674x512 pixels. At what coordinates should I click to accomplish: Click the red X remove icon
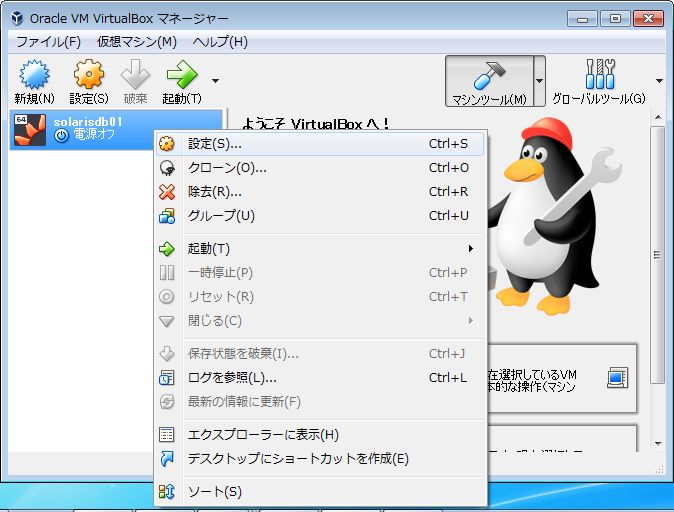click(x=167, y=192)
